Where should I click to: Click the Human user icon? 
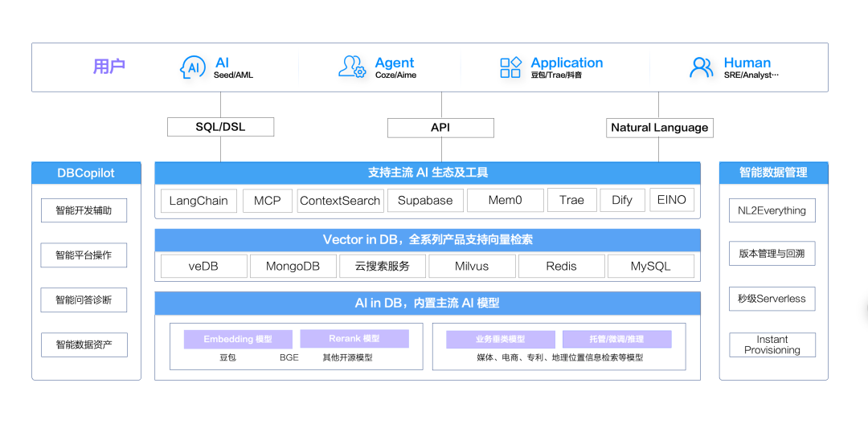[x=701, y=67]
